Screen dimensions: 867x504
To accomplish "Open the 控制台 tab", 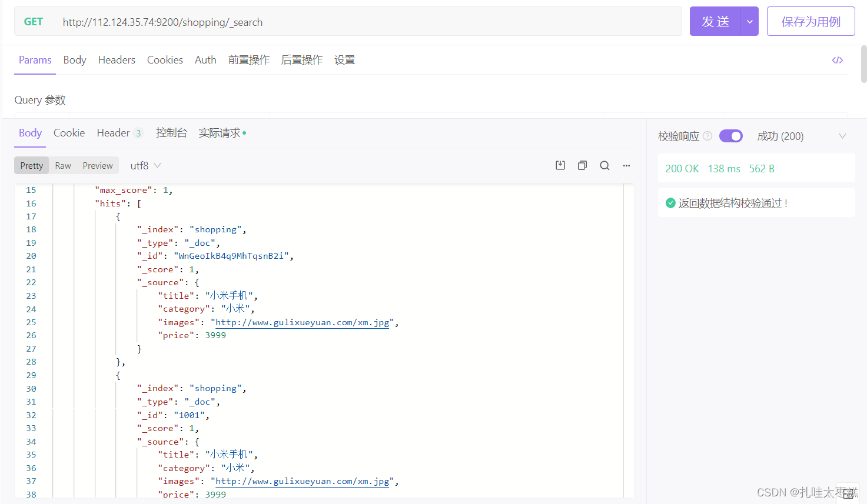I will point(171,133).
